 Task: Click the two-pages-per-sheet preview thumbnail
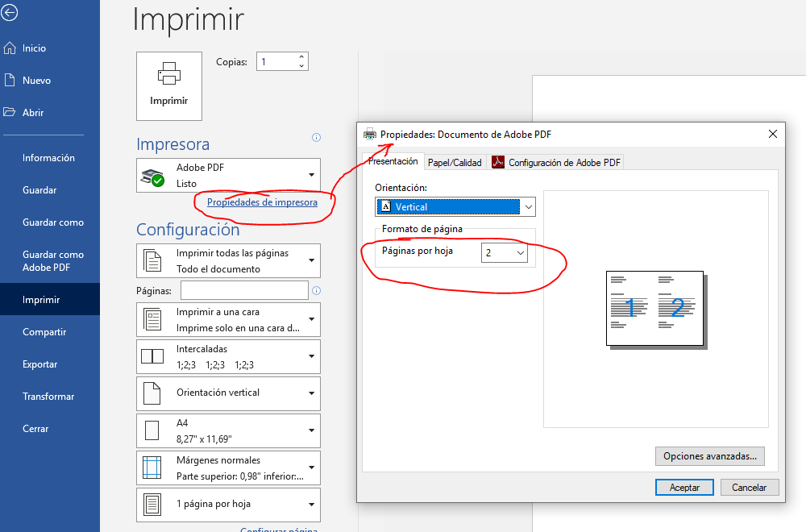tap(656, 310)
